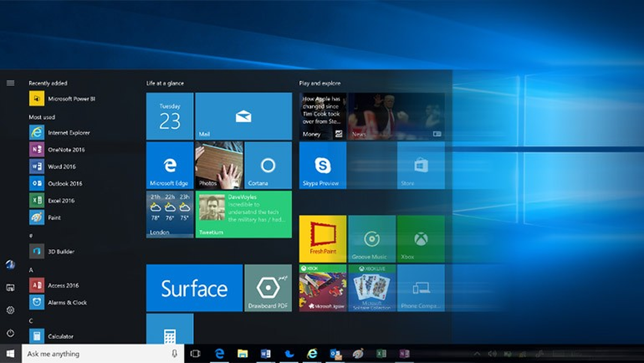Open the Skype Preview tile
Image resolution: width=644 pixels, height=363 pixels.
323,165
